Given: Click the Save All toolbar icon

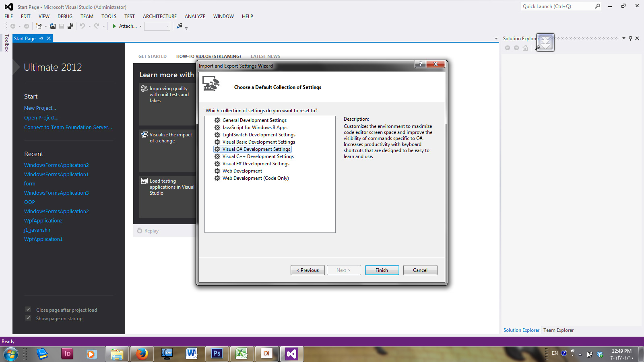Looking at the screenshot, I should click(x=70, y=26).
